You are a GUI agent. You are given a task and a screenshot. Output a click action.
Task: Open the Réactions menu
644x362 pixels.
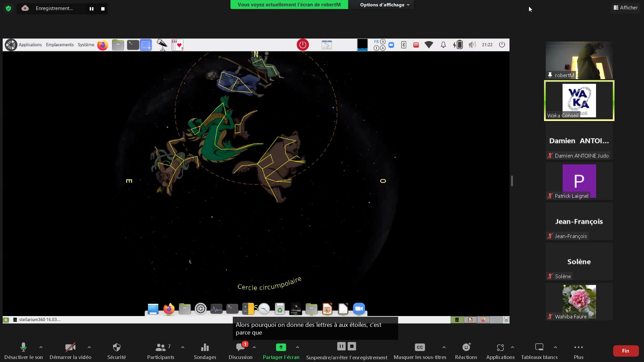(x=466, y=351)
